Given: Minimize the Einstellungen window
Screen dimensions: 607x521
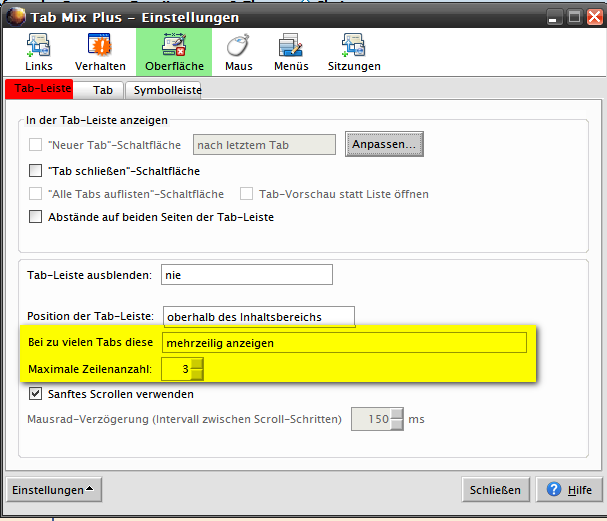Looking at the screenshot, I should coord(554,17).
